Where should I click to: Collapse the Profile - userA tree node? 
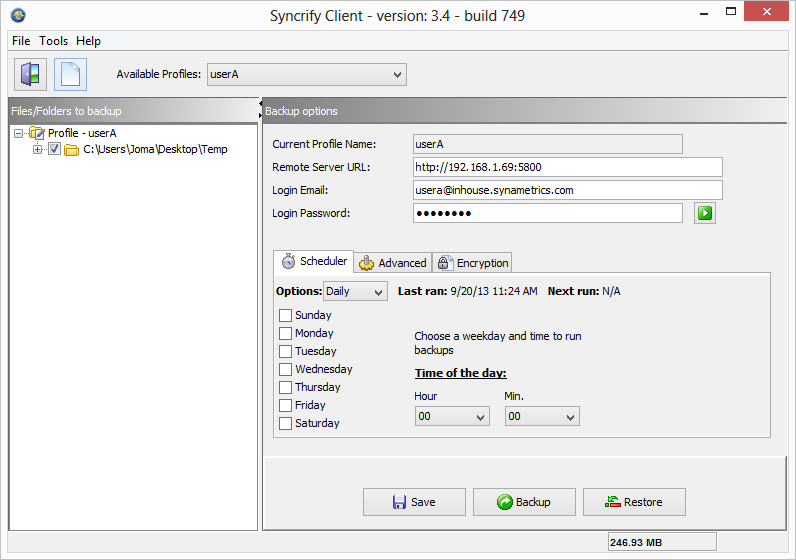tap(18, 134)
